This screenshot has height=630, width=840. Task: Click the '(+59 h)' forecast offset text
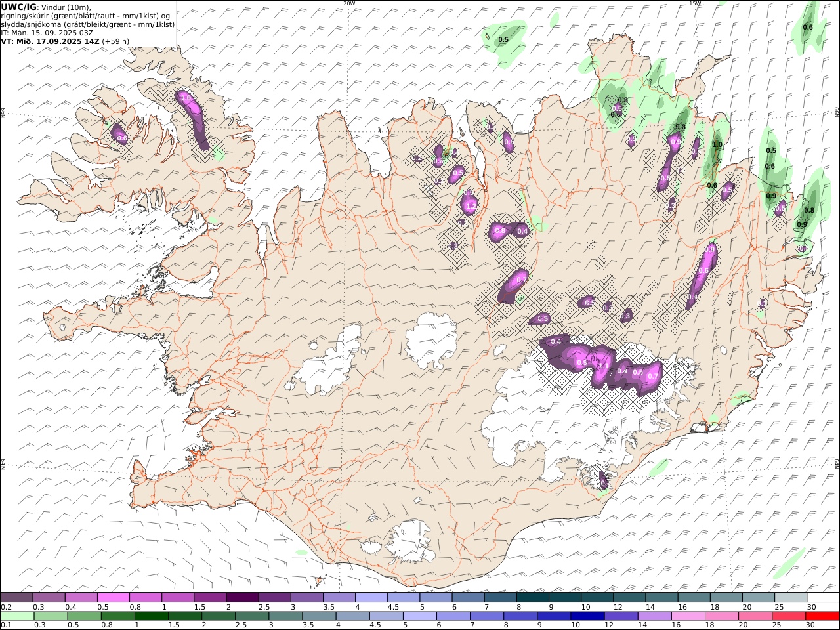click(115, 41)
